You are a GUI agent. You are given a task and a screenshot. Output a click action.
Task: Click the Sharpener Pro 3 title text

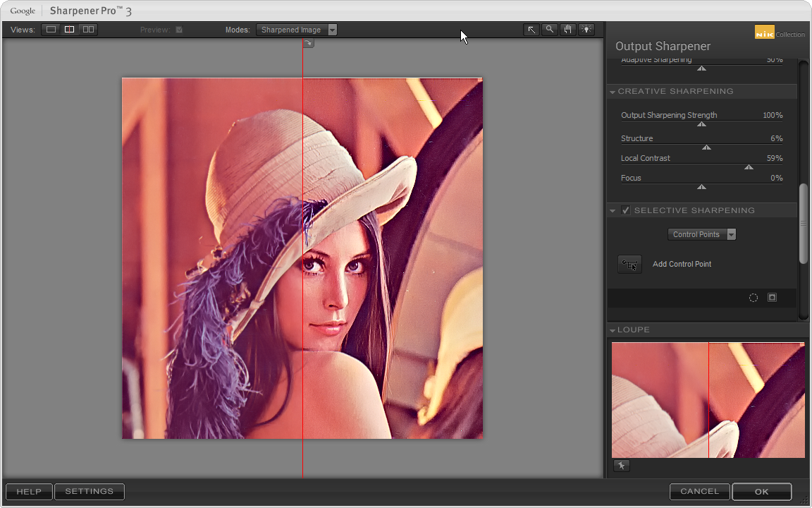(x=91, y=11)
